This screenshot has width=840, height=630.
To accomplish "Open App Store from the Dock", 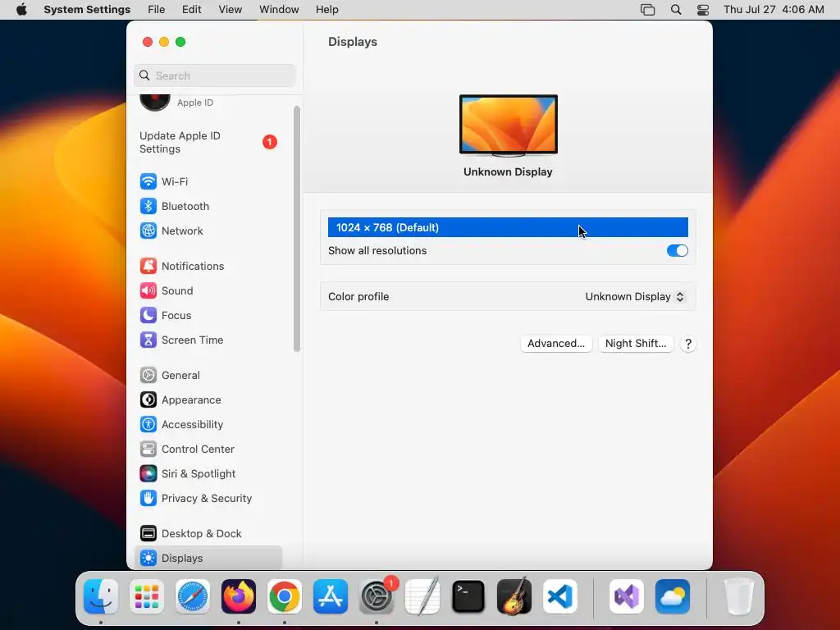I will 331,596.
